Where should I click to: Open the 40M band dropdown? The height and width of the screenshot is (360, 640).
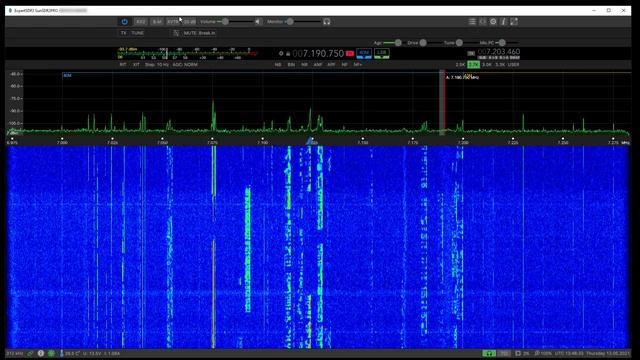(x=364, y=53)
